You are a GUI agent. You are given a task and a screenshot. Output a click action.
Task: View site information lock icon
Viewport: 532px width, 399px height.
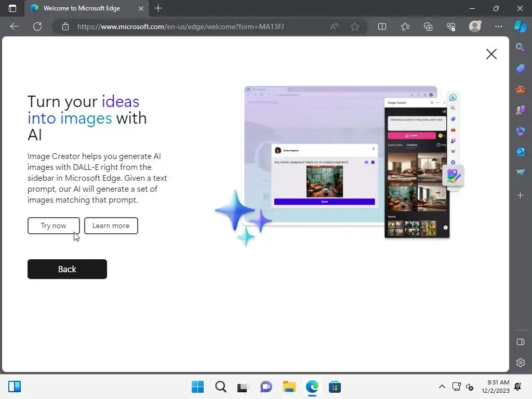coord(65,26)
